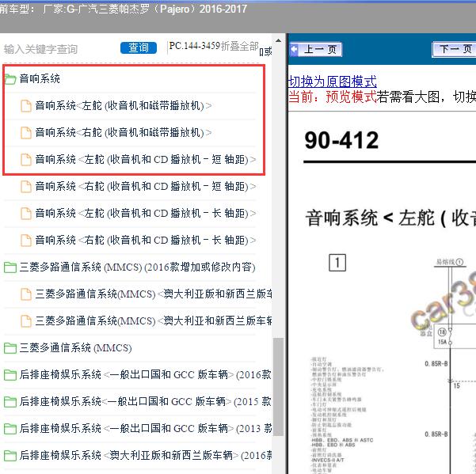Click the scroll-up arrow of tree panel
This screenshot has width=476, height=474.
(x=278, y=40)
